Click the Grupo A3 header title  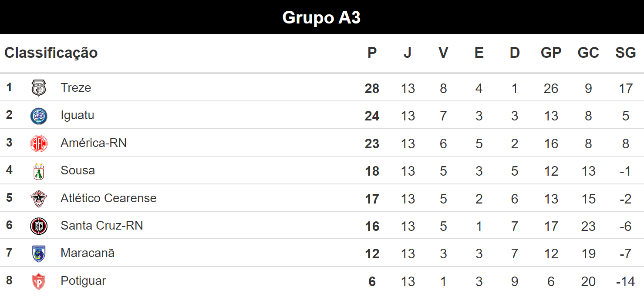[x=321, y=17]
